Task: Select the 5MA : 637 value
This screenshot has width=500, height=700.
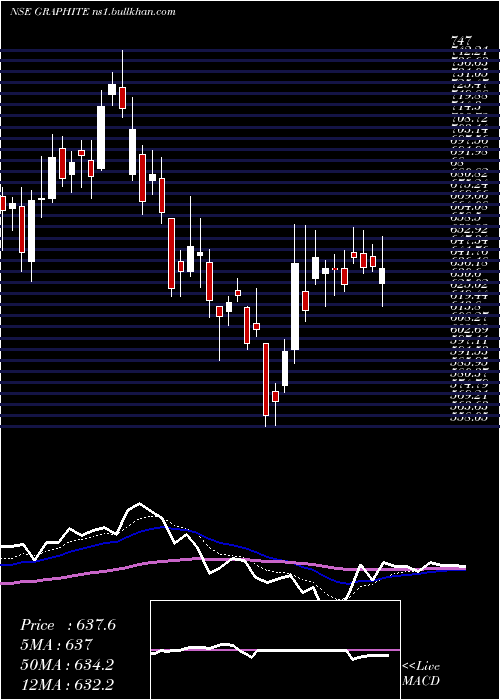Action: [x=56, y=645]
